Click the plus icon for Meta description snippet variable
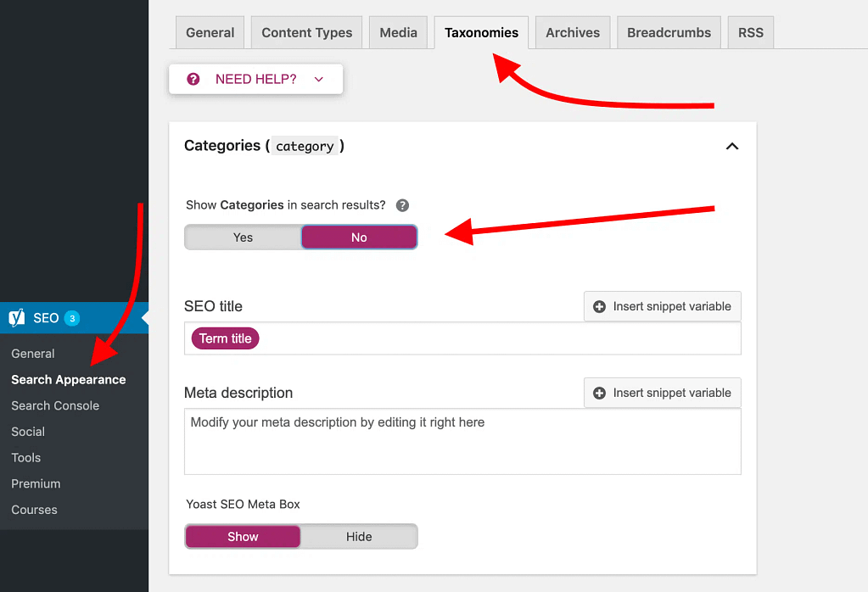This screenshot has width=868, height=592. point(598,393)
